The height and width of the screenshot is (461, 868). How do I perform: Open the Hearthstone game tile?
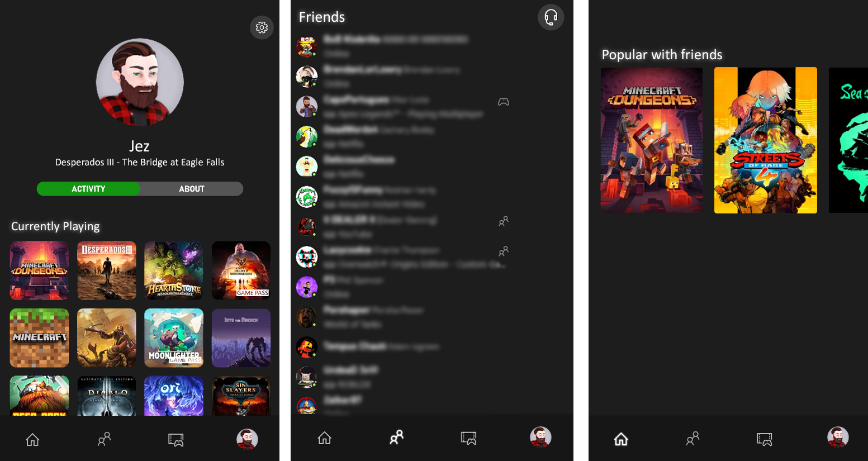[x=174, y=270]
